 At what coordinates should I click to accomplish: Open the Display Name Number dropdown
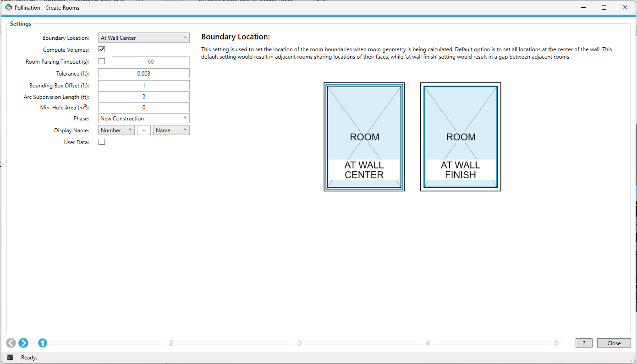click(116, 130)
